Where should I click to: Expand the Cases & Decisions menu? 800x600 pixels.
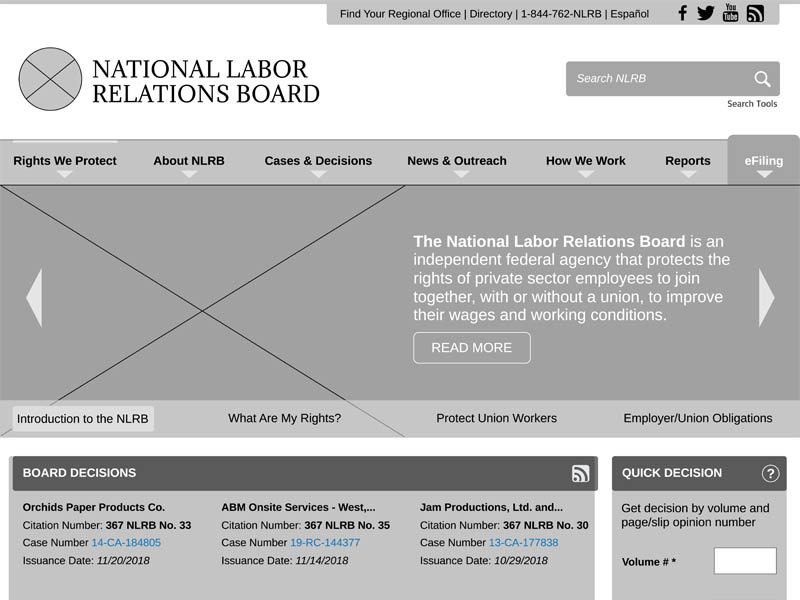point(318,161)
